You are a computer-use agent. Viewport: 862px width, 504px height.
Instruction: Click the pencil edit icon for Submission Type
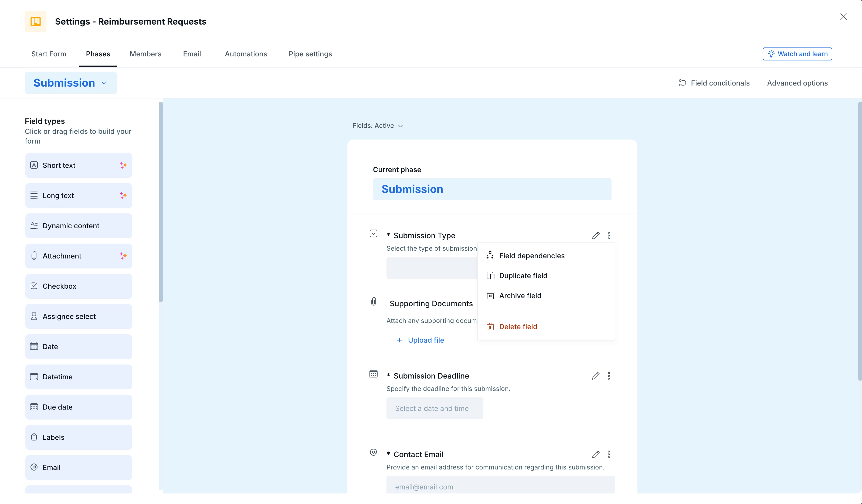596,236
